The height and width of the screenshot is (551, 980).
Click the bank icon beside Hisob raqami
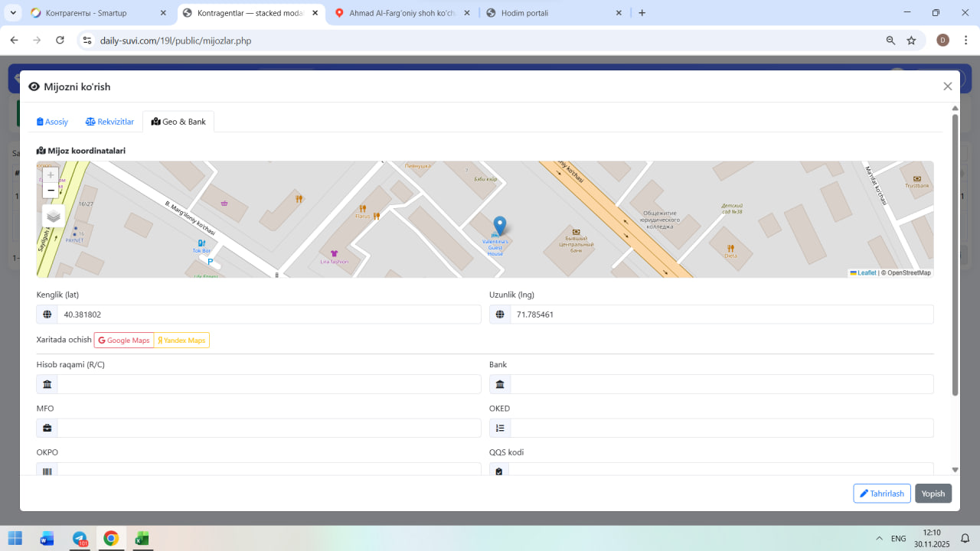[x=47, y=384]
